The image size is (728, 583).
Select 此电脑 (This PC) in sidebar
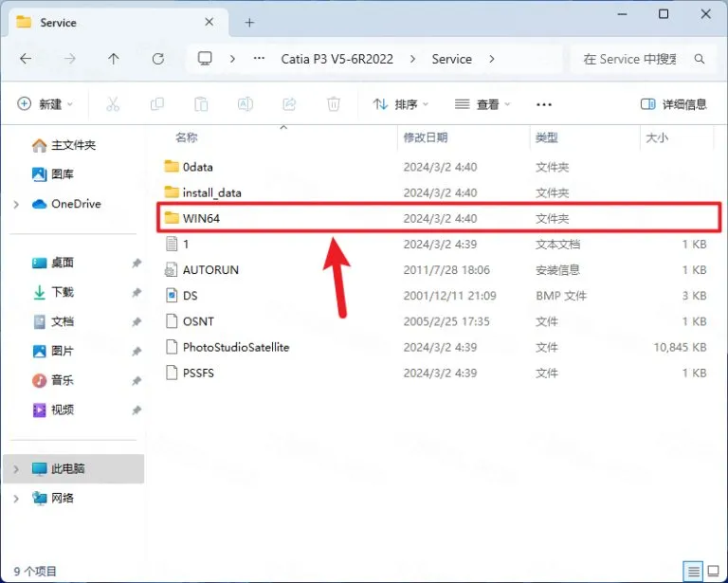[x=73, y=469]
